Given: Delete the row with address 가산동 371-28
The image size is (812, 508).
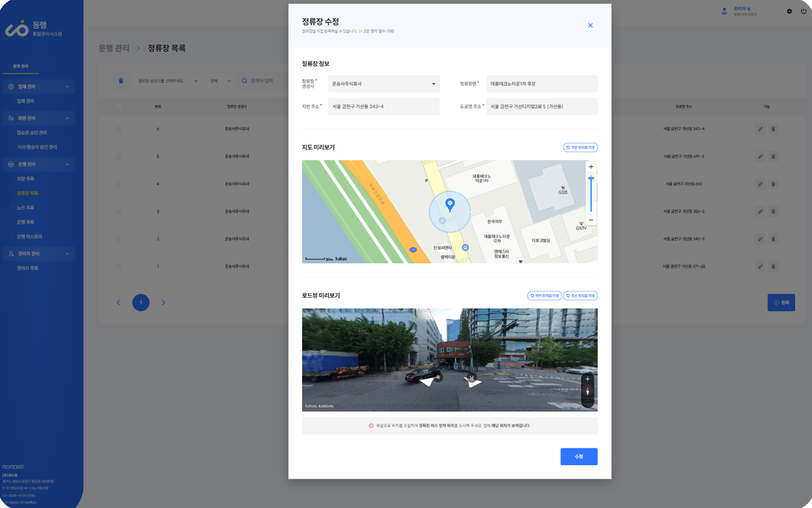Looking at the screenshot, I should tap(773, 266).
